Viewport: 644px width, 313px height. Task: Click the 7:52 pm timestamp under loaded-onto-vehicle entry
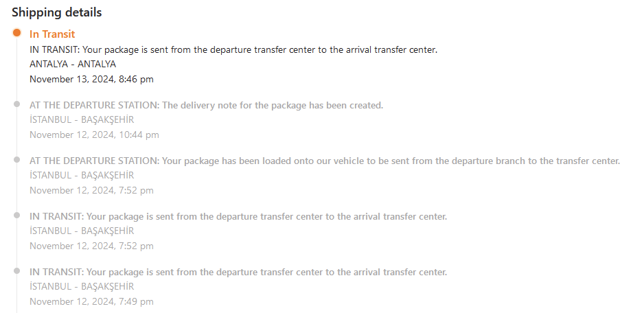click(91, 190)
